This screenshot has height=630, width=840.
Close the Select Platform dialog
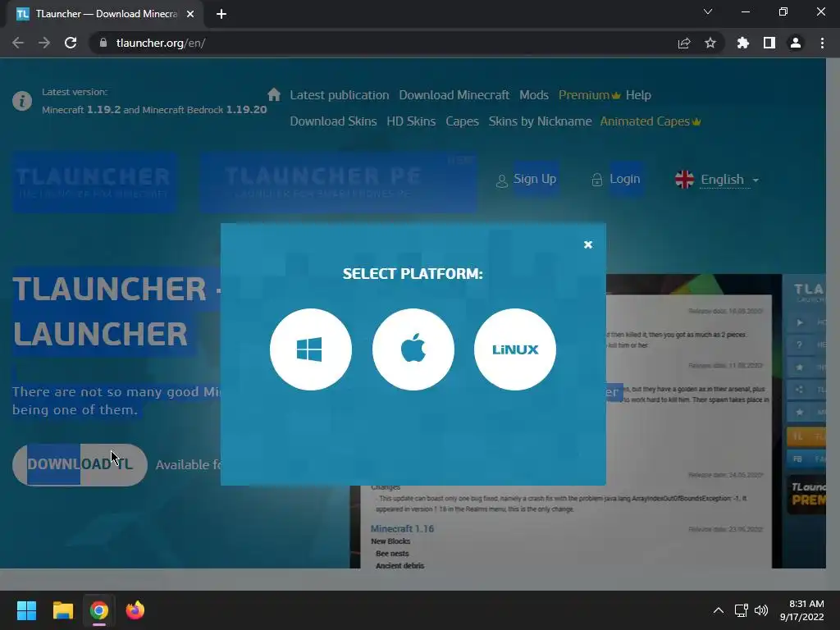587,244
